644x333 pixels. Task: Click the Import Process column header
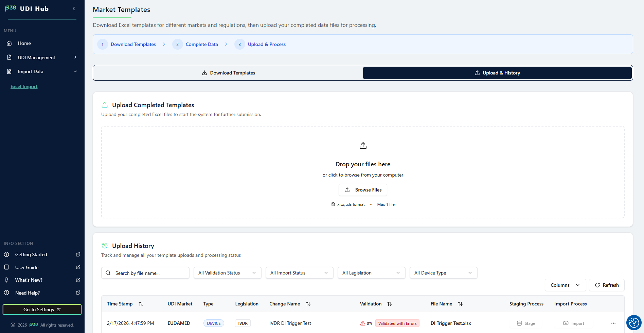(x=571, y=304)
